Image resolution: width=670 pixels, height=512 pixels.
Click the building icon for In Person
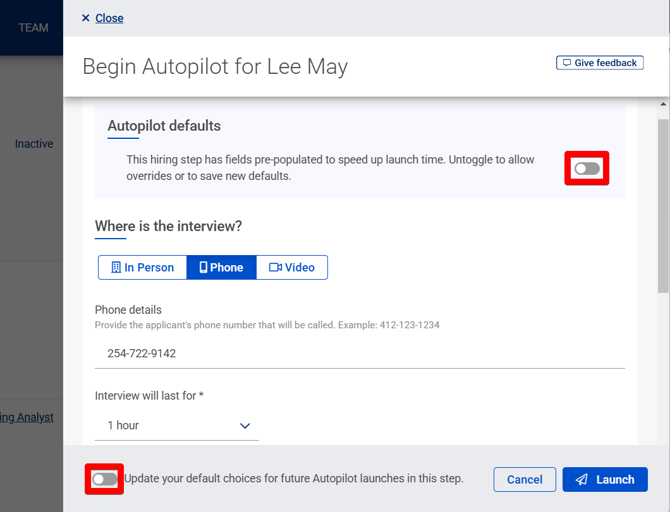[116, 267]
